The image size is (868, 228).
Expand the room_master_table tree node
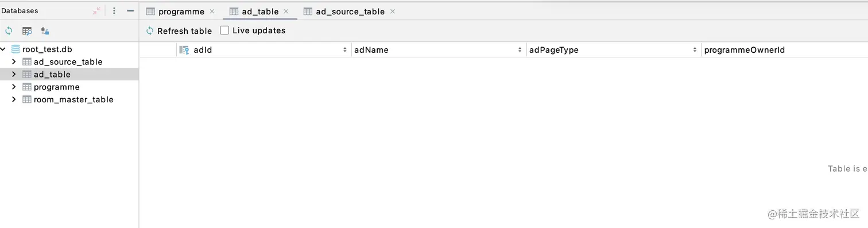(x=14, y=100)
